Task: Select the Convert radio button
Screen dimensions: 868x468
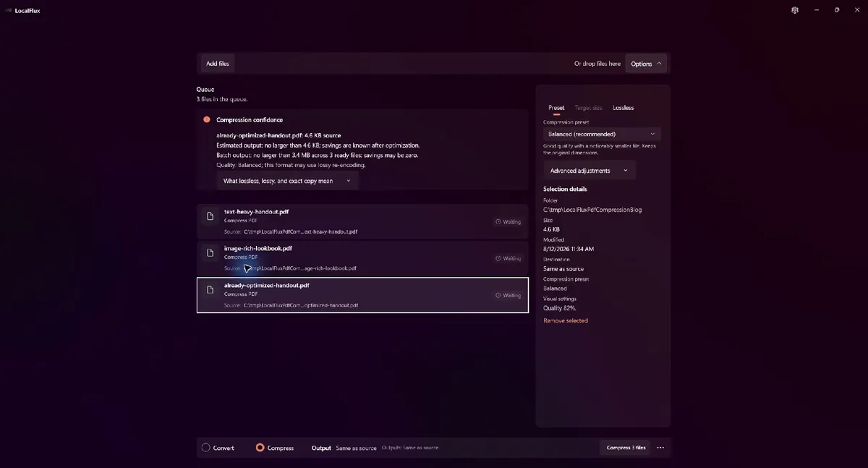Action: pos(206,448)
